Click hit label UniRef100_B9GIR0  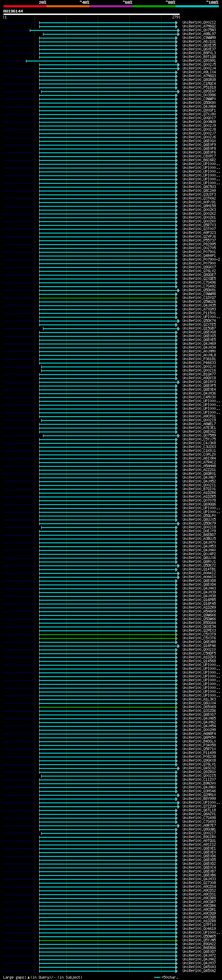click(x=199, y=836)
